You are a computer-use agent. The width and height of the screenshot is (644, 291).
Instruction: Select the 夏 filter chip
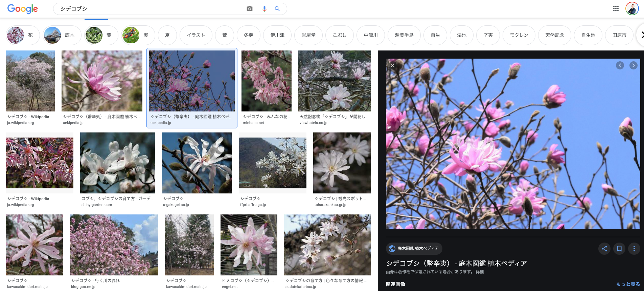(x=167, y=35)
